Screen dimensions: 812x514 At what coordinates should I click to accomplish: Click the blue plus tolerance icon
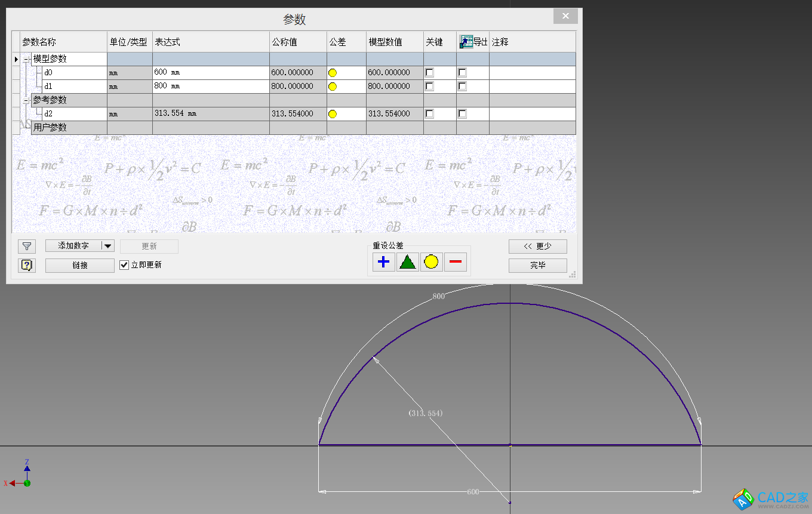click(383, 261)
